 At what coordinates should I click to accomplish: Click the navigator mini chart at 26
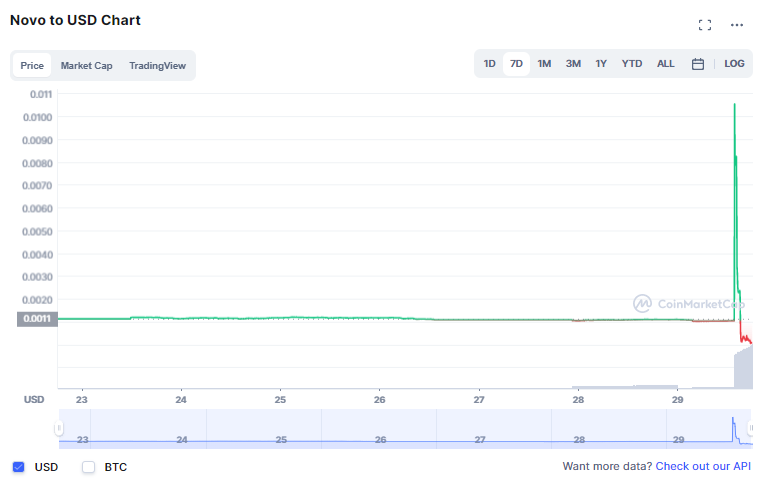click(380, 440)
